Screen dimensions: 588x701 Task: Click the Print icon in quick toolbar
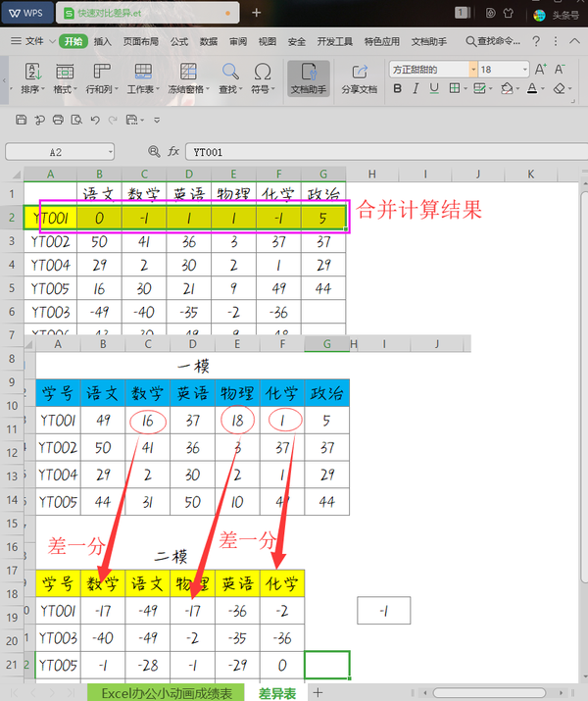point(58,120)
